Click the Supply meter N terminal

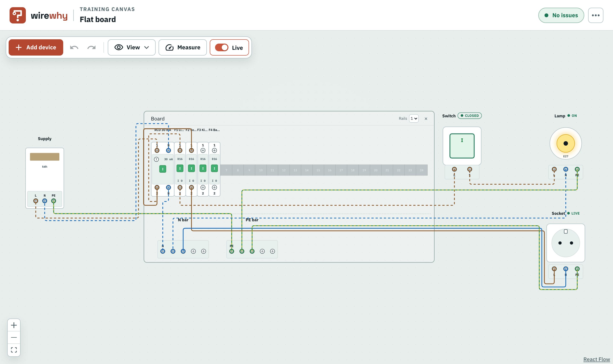tap(45, 201)
